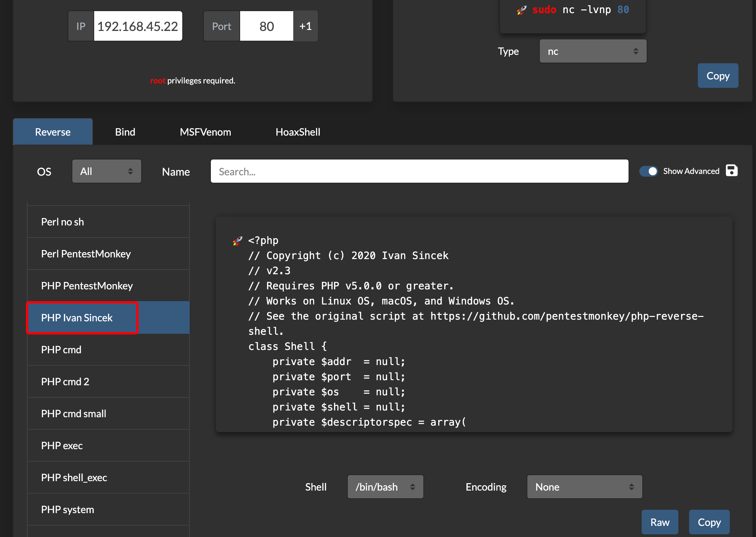Image resolution: width=756 pixels, height=537 pixels.
Task: Open the Encoding dropdown set to None
Action: click(584, 487)
